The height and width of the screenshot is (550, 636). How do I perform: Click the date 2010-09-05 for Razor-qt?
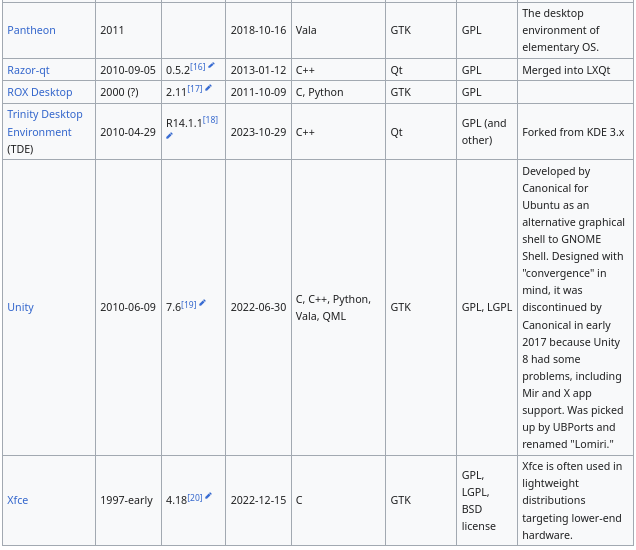pos(128,70)
